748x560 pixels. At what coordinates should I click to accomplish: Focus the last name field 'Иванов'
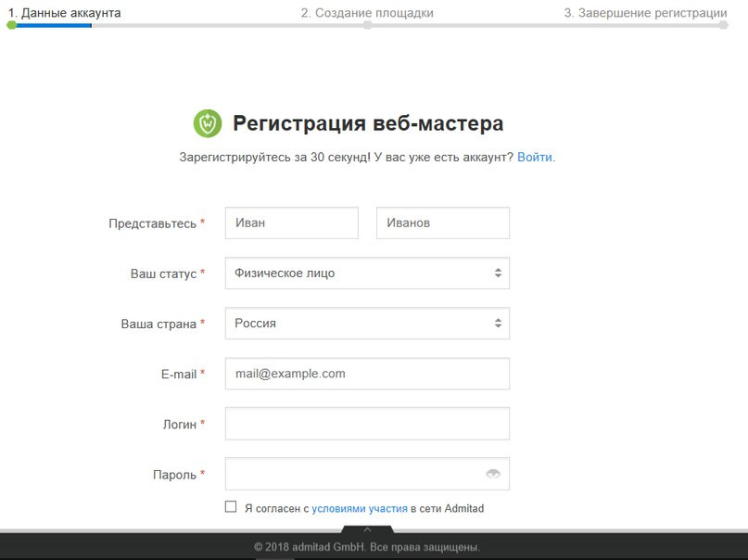tap(443, 223)
